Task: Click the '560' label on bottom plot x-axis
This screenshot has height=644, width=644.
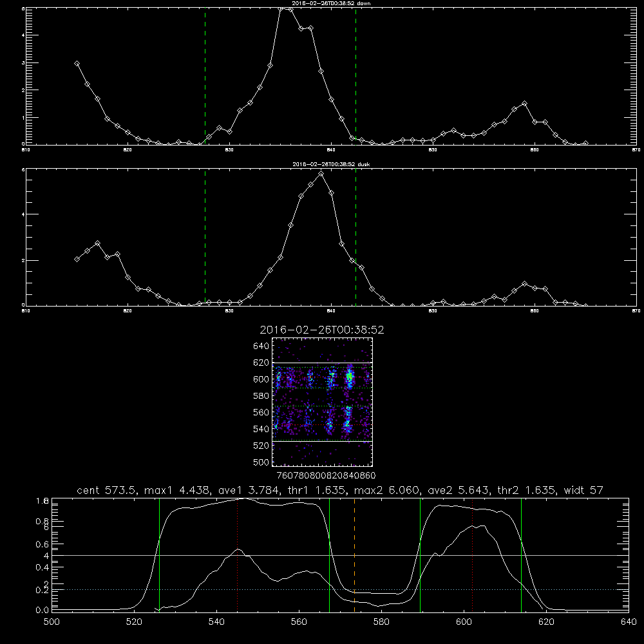Action: 299,622
